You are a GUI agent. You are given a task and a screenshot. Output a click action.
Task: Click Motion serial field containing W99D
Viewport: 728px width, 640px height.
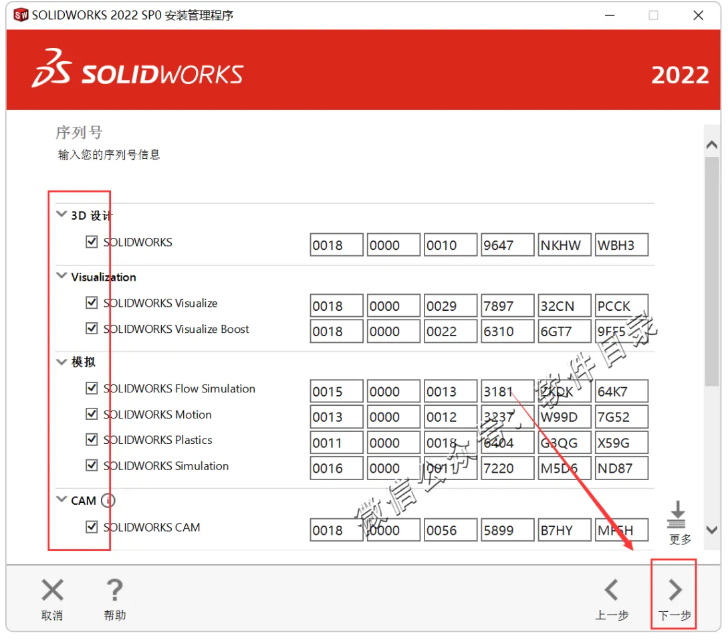point(564,417)
